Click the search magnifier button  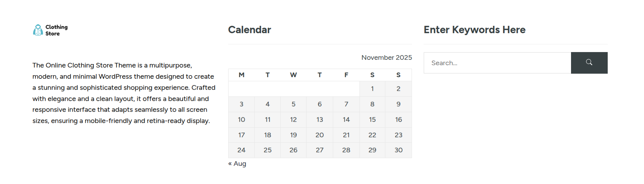coord(589,63)
